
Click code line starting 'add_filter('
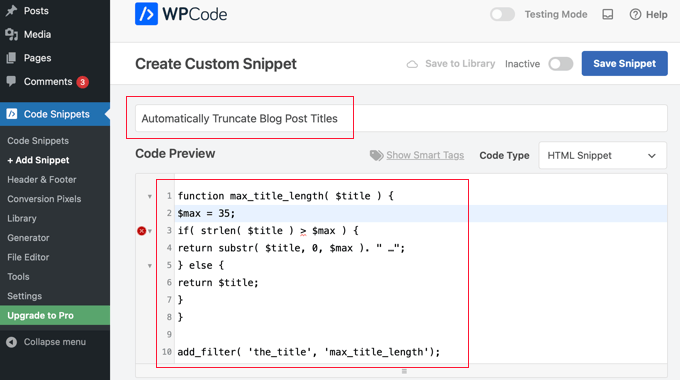[x=308, y=352]
